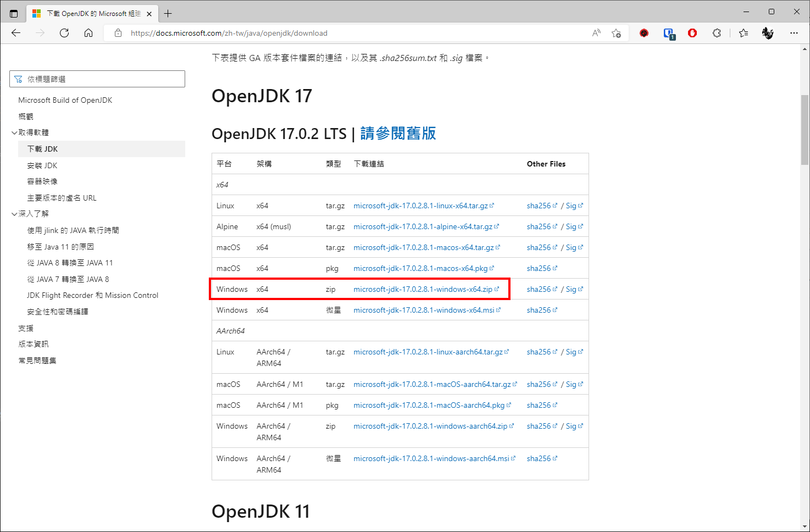The image size is (810, 532).
Task: Open 從 JAVA 8 轉換至 JAVA 11 item
Action: 70,263
